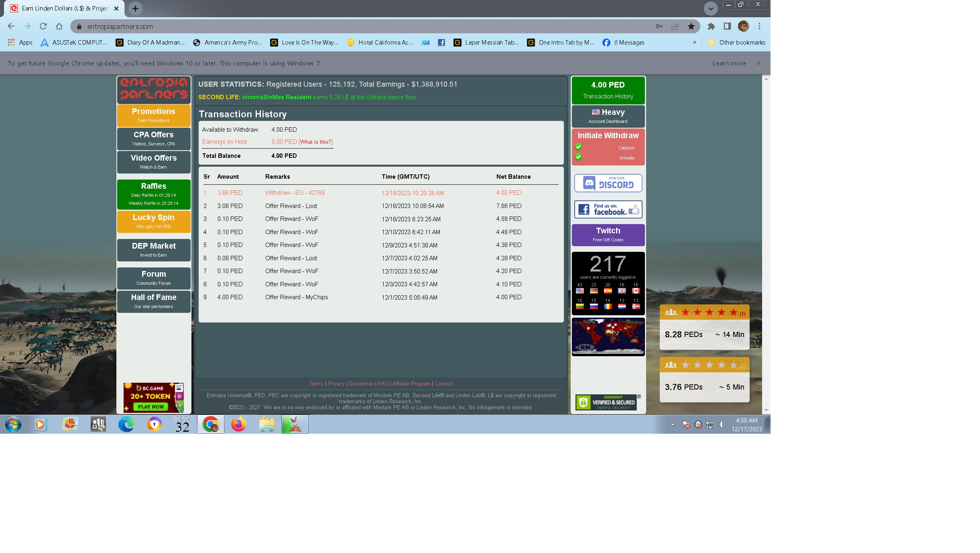The image size is (980, 553).
Task: Toggle the browser side panel icon
Action: pyautogui.click(x=727, y=26)
